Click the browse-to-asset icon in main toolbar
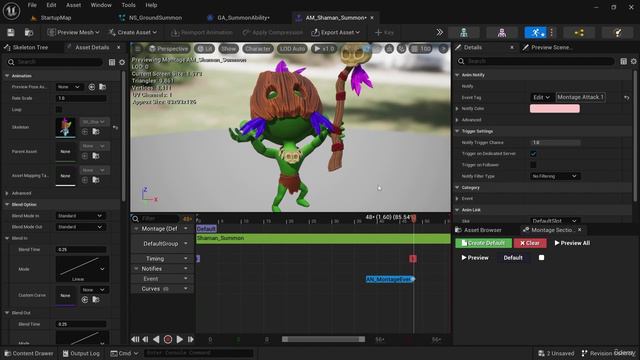The image size is (640, 360). coord(29,32)
